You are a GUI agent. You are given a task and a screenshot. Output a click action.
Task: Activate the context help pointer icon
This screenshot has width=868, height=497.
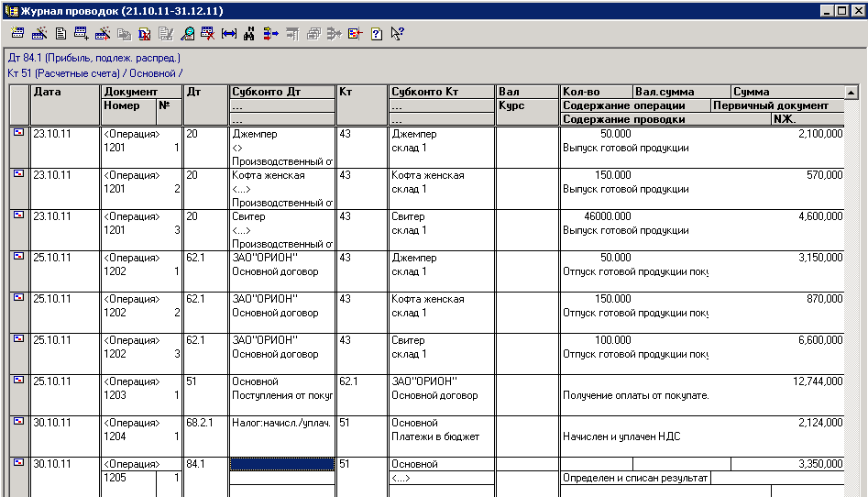click(398, 34)
